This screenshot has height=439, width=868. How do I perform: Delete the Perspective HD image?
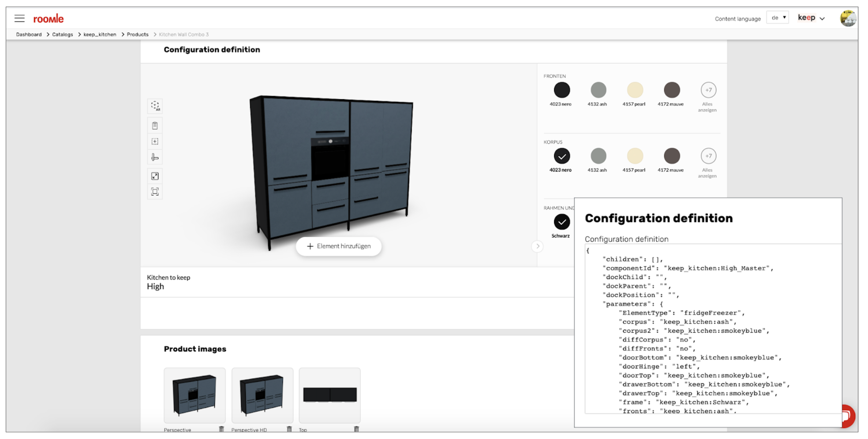[289, 429]
